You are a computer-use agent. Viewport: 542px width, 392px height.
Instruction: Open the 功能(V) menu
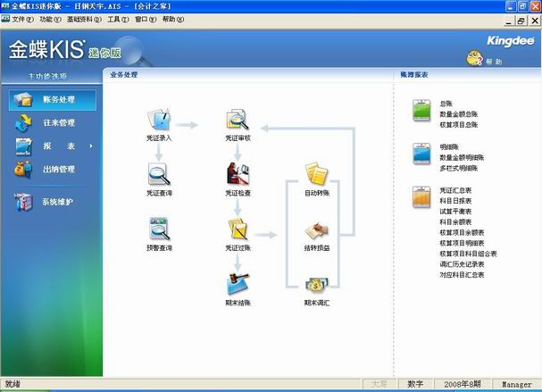[x=50, y=20]
